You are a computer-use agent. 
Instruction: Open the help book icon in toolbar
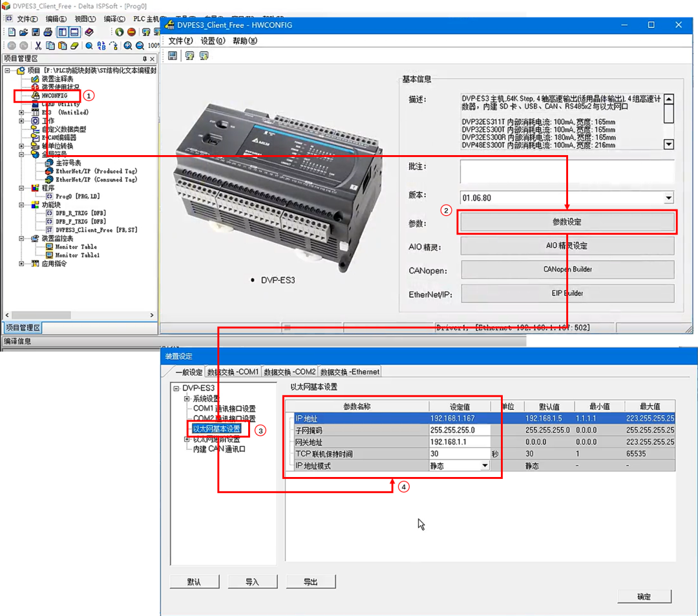tap(89, 32)
